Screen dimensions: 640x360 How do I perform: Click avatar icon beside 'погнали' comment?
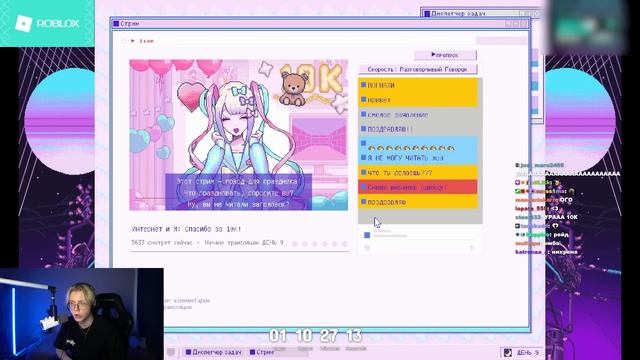(x=363, y=85)
